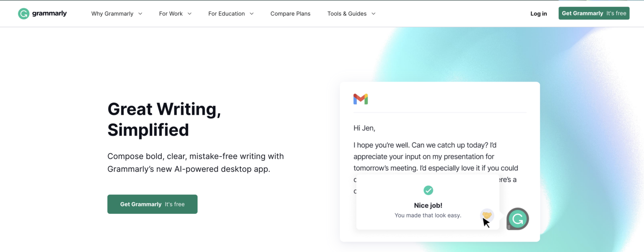The image size is (644, 252).
Task: Click the 'You made that look easy' text
Action: (428, 216)
